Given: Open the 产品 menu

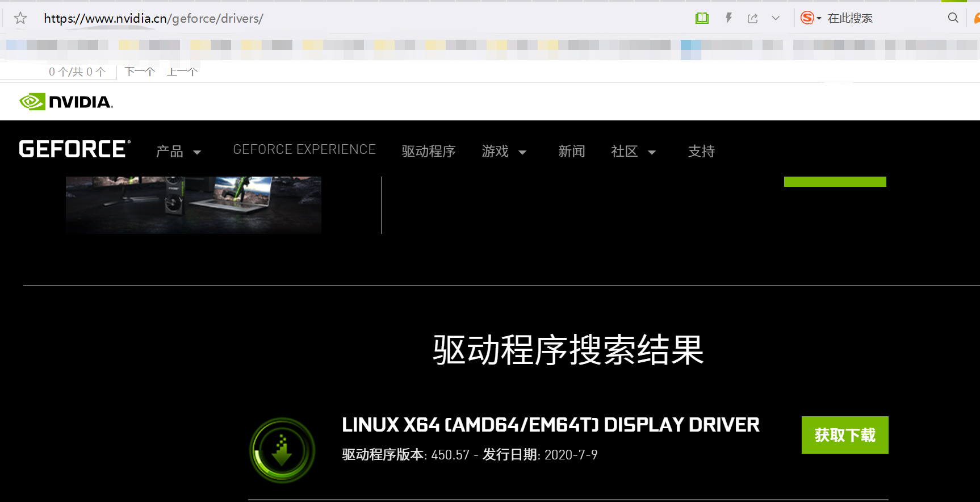Looking at the screenshot, I should click(170, 151).
